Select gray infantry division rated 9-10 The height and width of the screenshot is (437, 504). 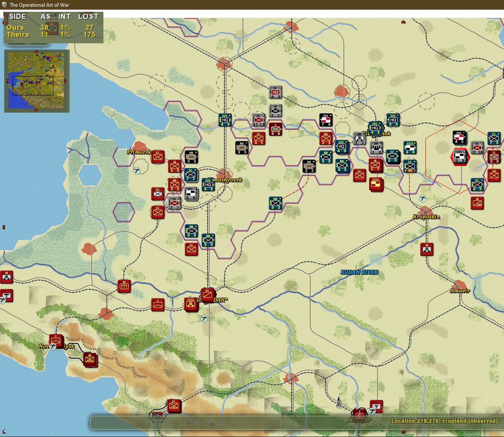(477, 147)
